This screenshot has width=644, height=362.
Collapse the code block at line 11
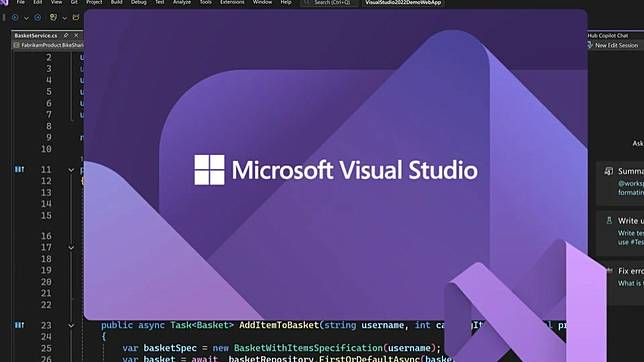click(x=71, y=170)
